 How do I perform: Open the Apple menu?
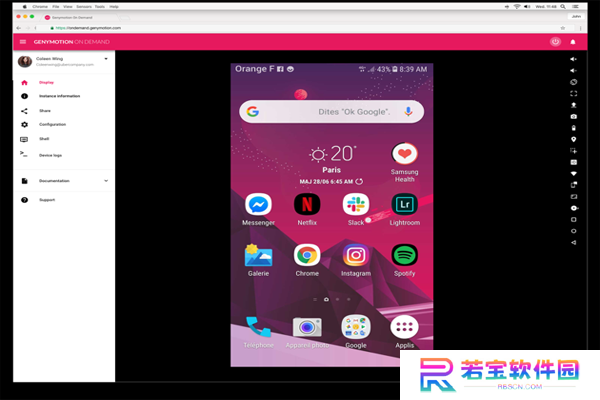point(24,7)
